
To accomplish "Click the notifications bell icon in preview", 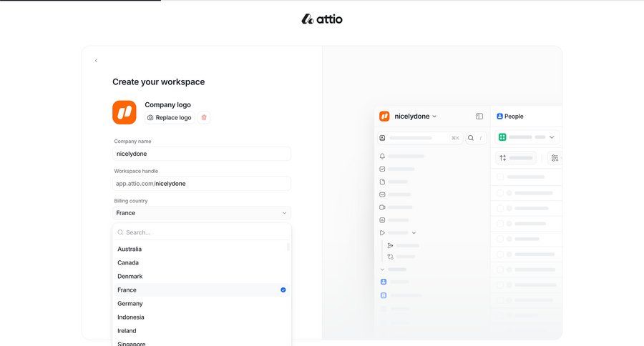I will tap(382, 157).
